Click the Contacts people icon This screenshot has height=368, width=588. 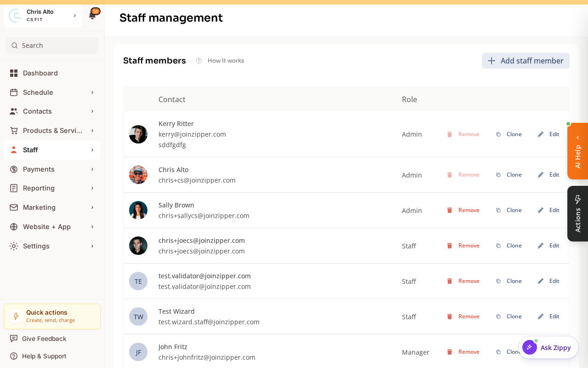pos(14,111)
